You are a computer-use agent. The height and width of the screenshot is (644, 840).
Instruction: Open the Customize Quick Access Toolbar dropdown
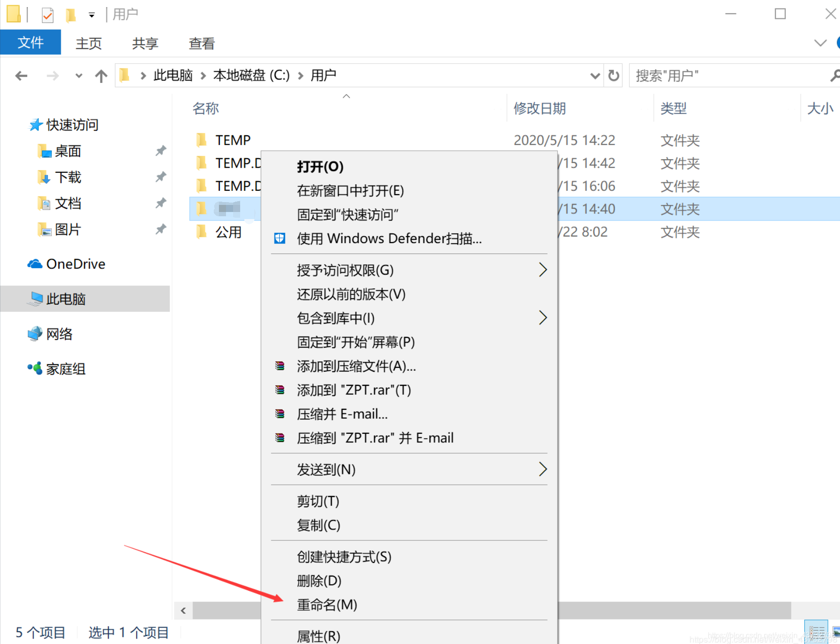tap(92, 15)
